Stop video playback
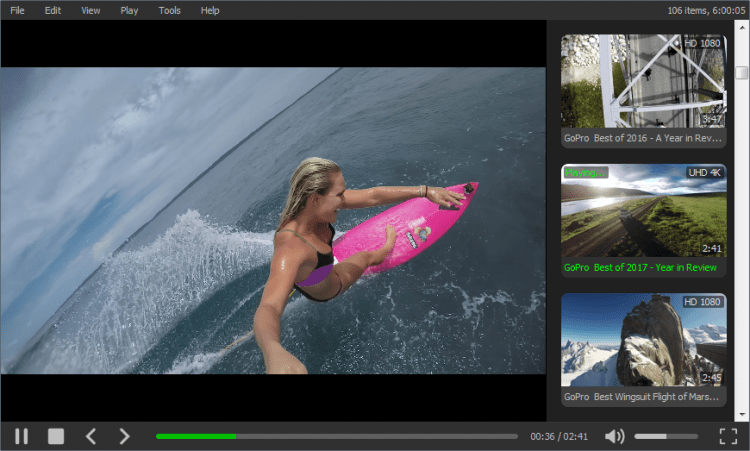 (x=56, y=436)
